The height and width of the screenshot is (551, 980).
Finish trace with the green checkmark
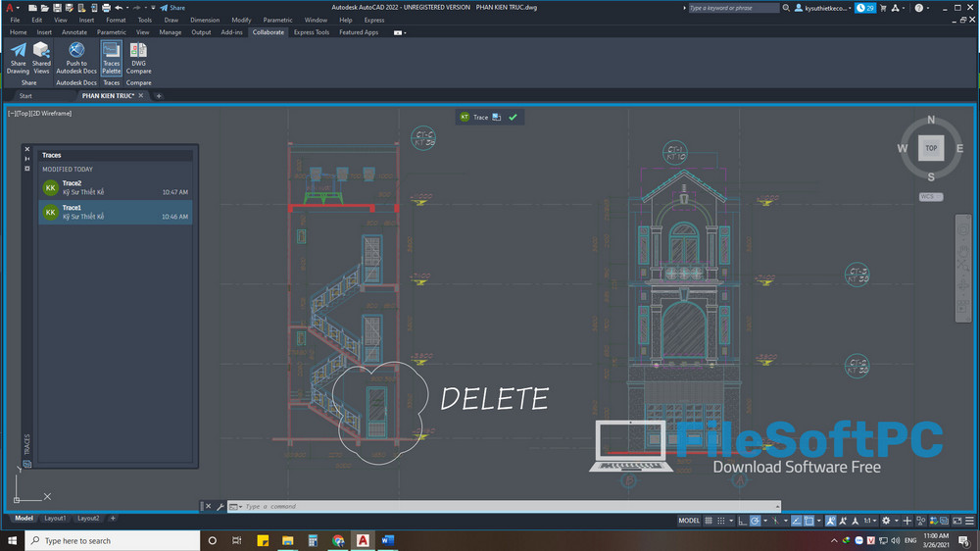pyautogui.click(x=514, y=117)
